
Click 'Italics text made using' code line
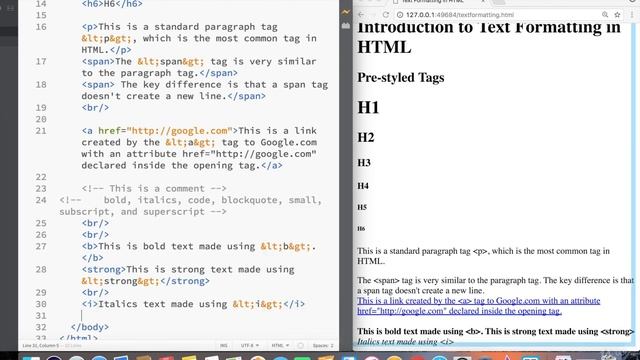(163, 304)
